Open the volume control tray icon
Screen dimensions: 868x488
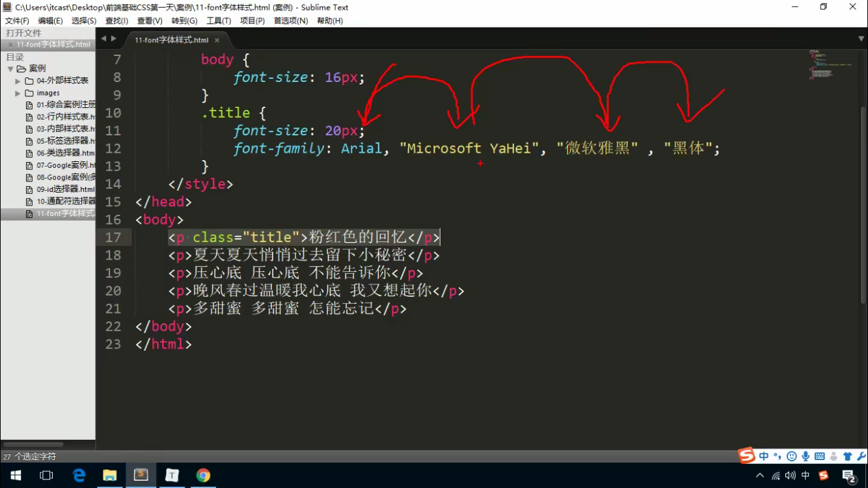pos(791,476)
